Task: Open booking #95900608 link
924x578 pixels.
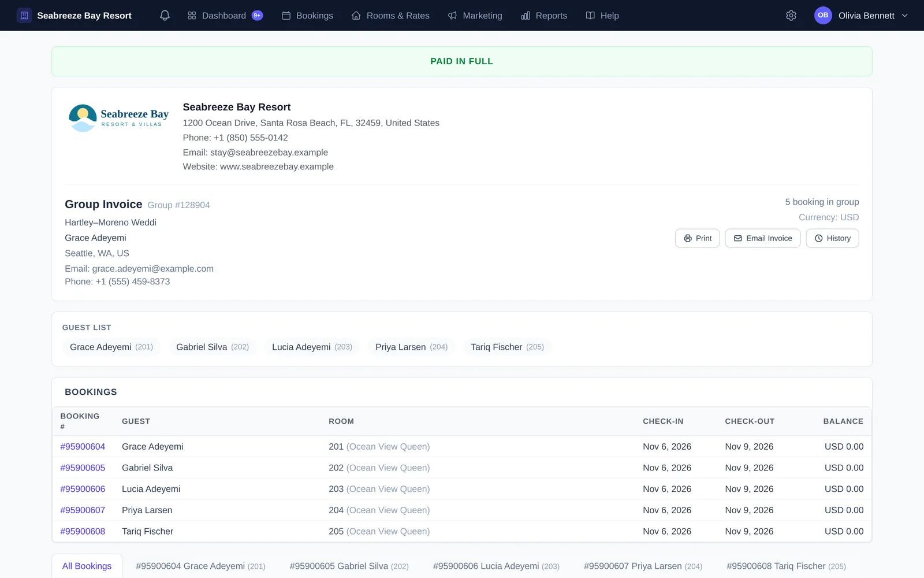Action: 83,531
